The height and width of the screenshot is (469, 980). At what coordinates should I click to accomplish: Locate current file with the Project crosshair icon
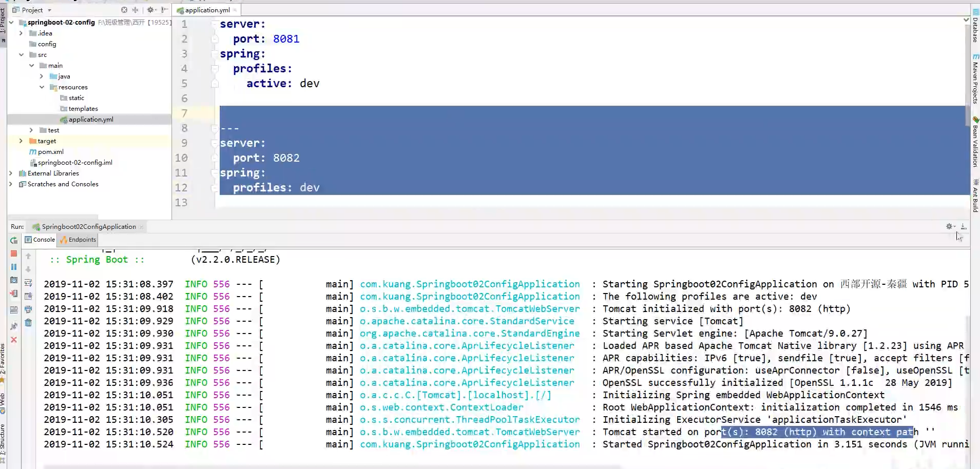124,10
